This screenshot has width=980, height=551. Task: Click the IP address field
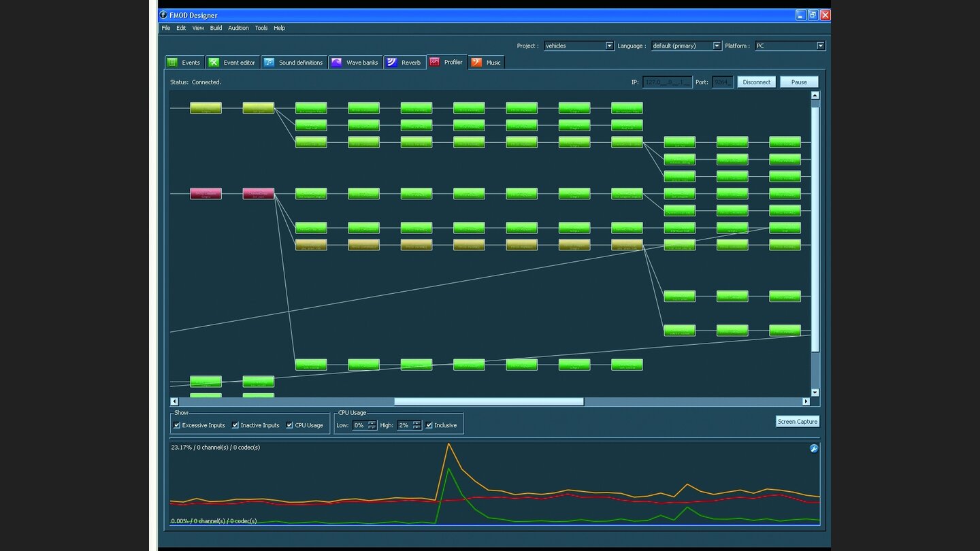[x=668, y=82]
